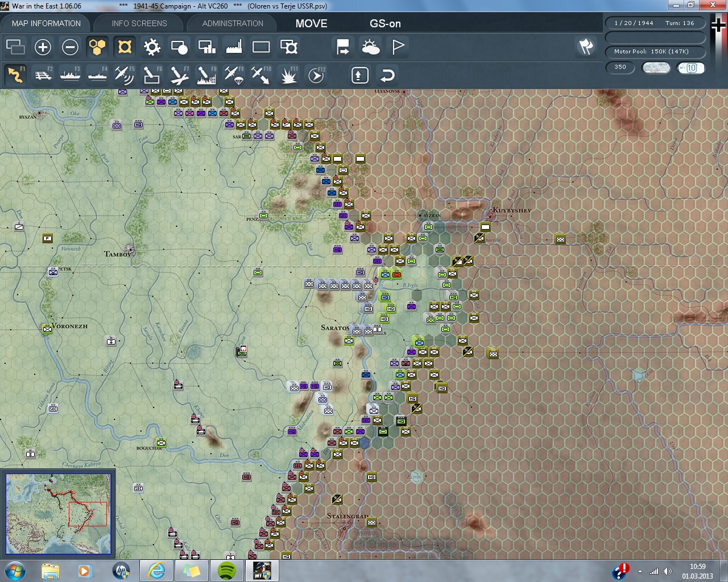This screenshot has height=582, width=728.
Task: Toggle the rectangle-with-bars overlay icon
Action: [x=206, y=47]
